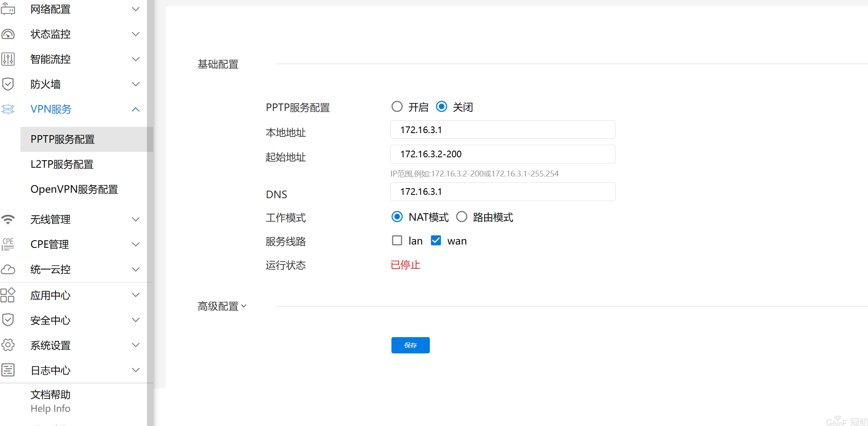Open L2TP服务配置 page
The height and width of the screenshot is (426, 868).
pos(62,164)
